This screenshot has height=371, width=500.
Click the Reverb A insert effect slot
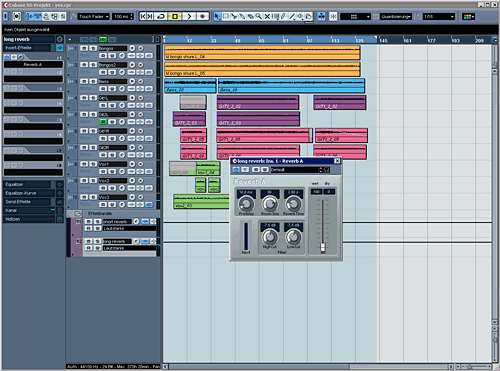point(33,65)
